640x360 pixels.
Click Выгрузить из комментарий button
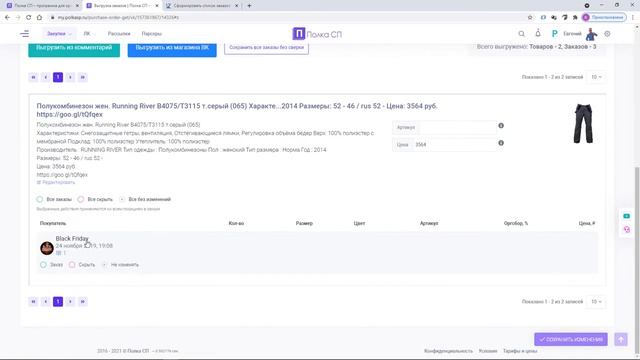(x=74, y=48)
